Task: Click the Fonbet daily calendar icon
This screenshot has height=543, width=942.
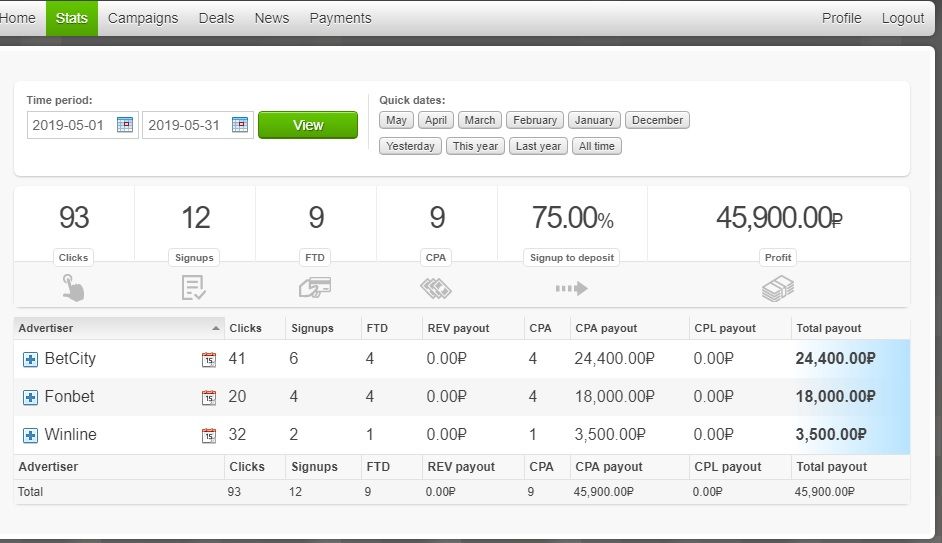Action: point(208,397)
